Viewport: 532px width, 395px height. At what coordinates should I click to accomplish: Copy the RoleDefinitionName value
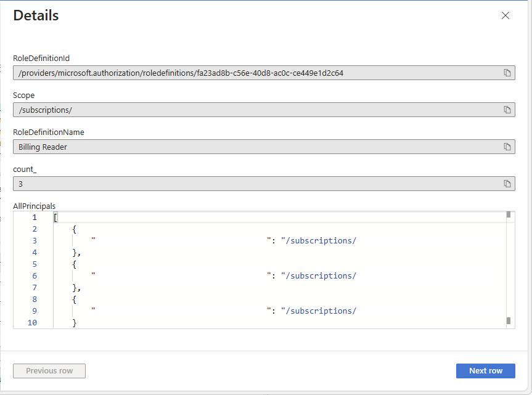point(507,147)
